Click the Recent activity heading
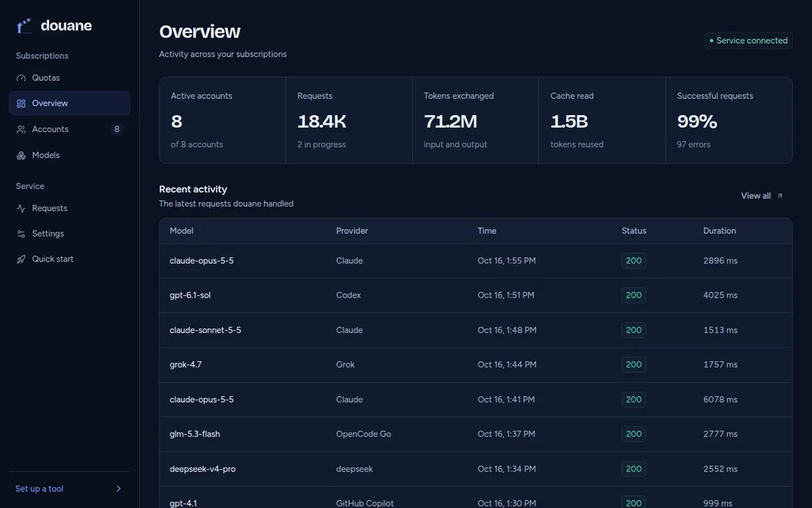 [x=193, y=190]
